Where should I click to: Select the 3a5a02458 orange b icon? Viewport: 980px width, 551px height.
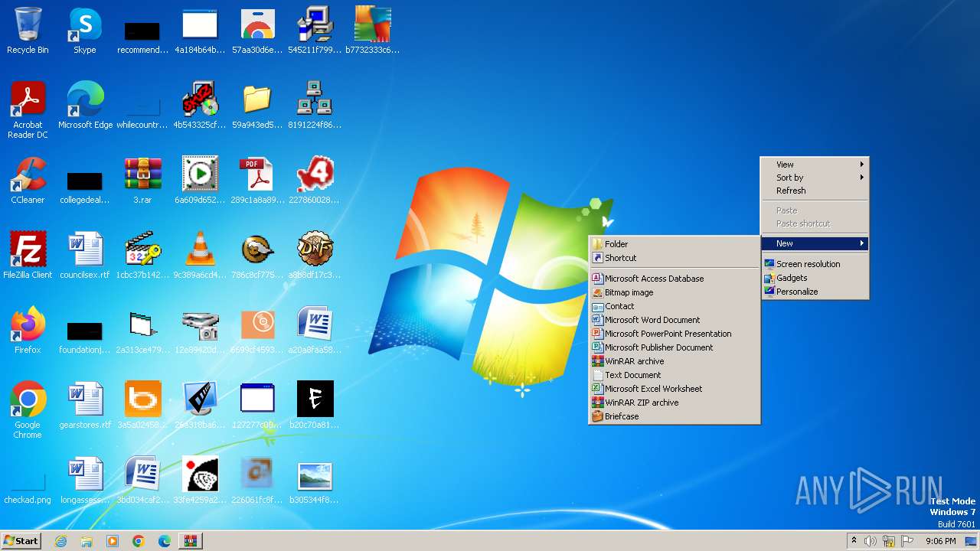(x=142, y=406)
